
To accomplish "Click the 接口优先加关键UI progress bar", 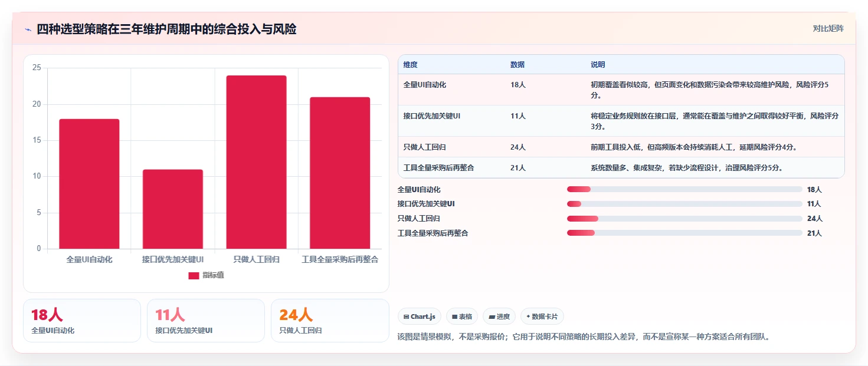I will tap(684, 204).
